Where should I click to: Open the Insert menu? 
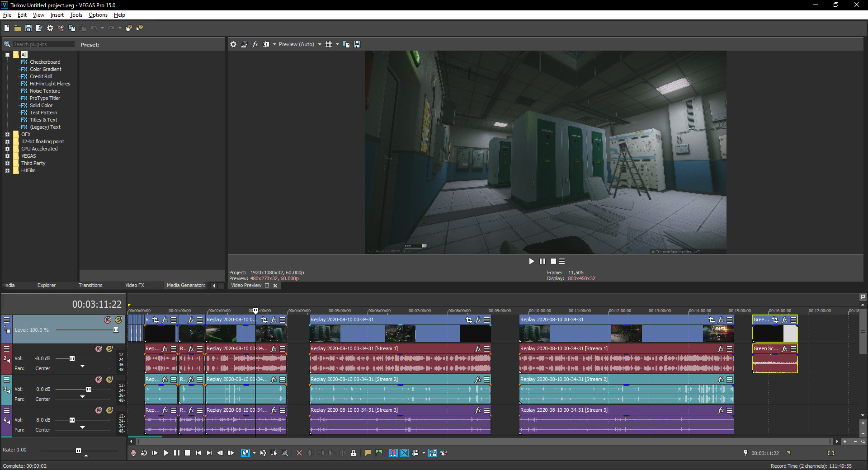[57, 15]
